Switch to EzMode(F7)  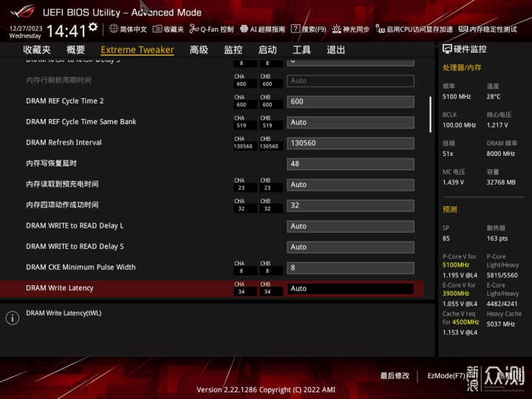pyautogui.click(x=446, y=375)
